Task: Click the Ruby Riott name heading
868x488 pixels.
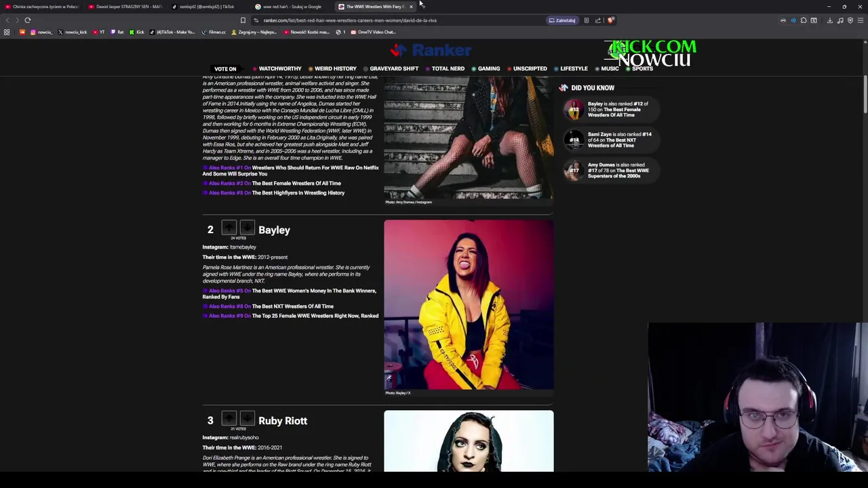Action: 283,421
